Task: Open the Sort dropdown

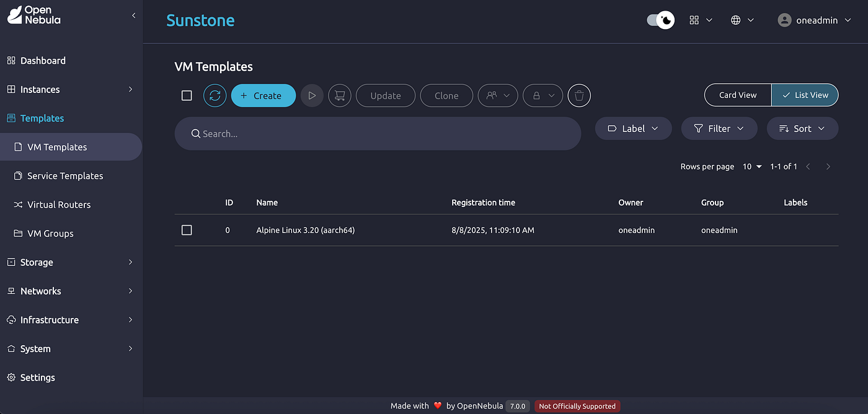Action: (803, 128)
